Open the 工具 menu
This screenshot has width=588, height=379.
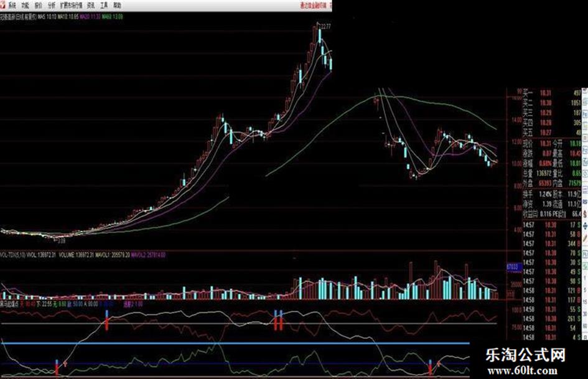pos(104,5)
